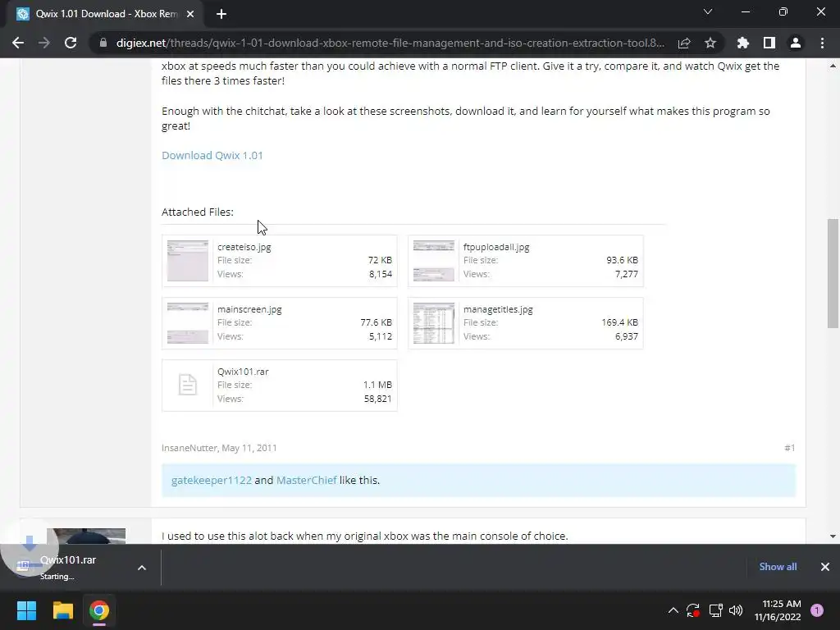Open the Windows Start menu
Viewport: 840px width, 630px height.
pyautogui.click(x=26, y=610)
